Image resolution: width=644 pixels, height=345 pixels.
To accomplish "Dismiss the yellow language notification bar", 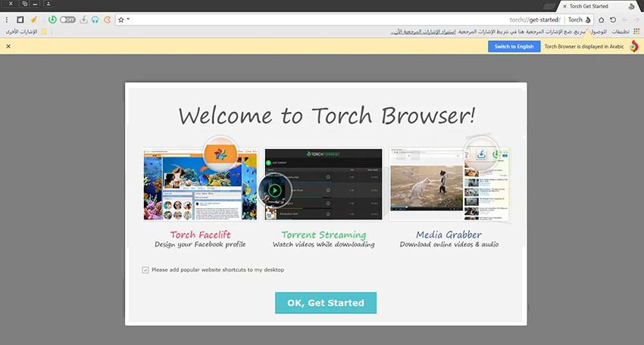I will coord(8,46).
